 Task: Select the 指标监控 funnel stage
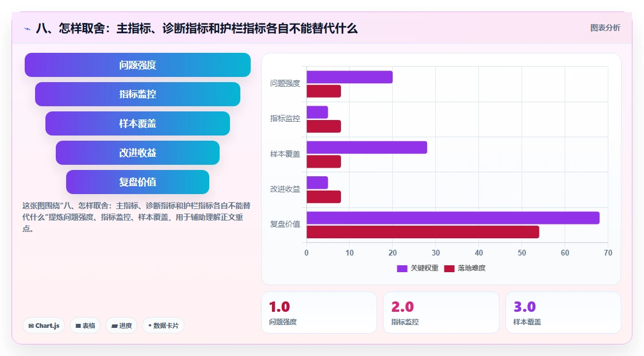[x=137, y=94]
